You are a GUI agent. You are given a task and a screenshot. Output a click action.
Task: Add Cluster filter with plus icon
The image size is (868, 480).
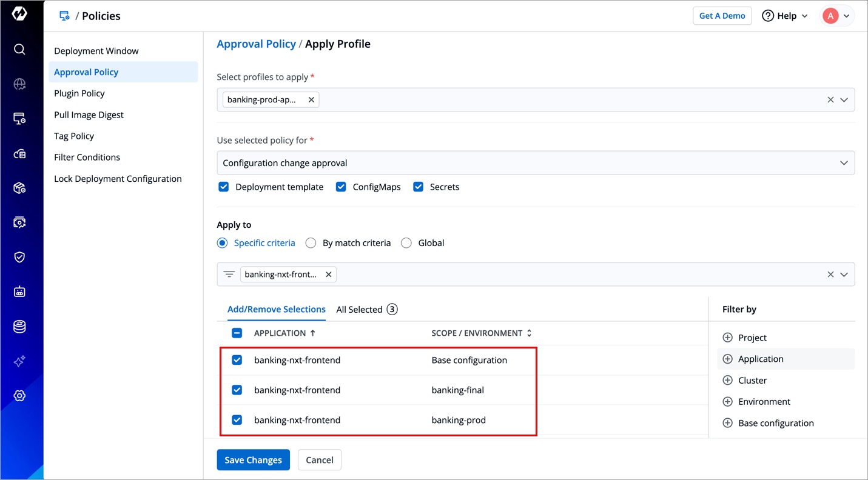click(x=727, y=381)
